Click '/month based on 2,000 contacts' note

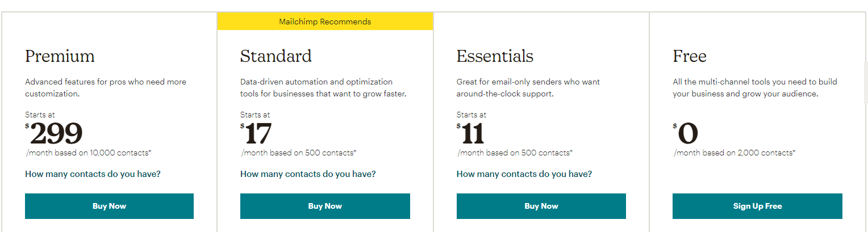735,153
